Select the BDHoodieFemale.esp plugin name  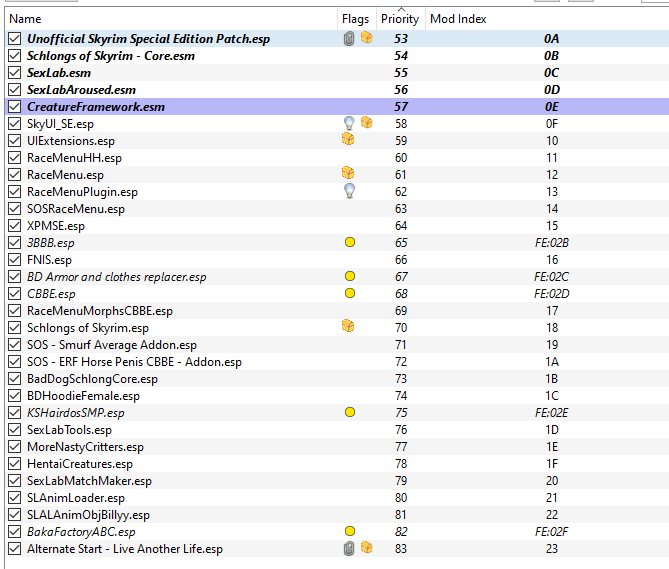(83, 396)
